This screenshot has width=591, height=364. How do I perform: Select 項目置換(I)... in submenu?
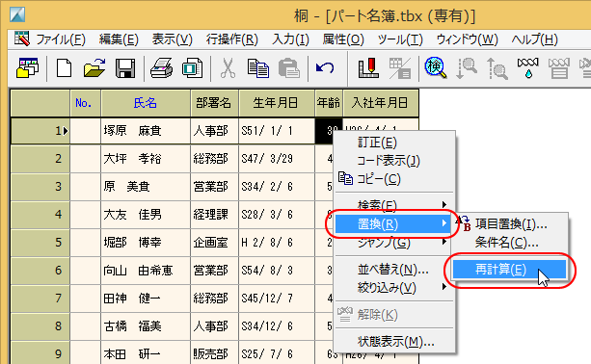tap(510, 224)
